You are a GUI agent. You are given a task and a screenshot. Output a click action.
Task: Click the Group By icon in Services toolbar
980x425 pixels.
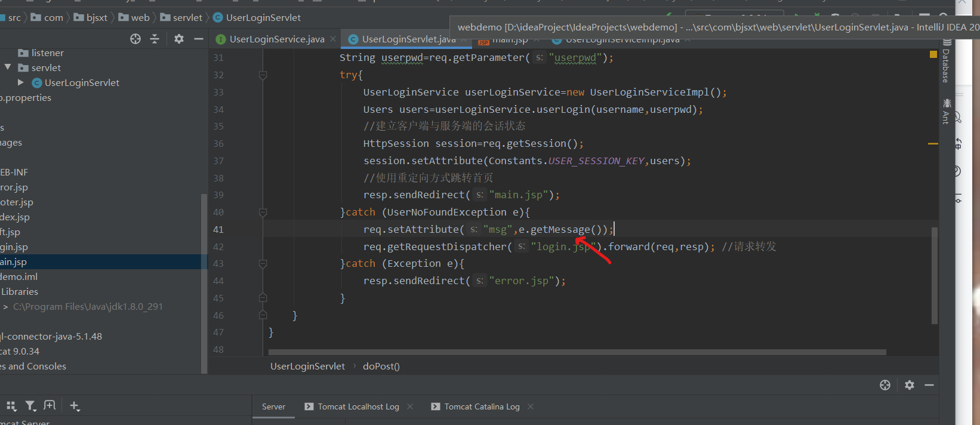click(11, 406)
